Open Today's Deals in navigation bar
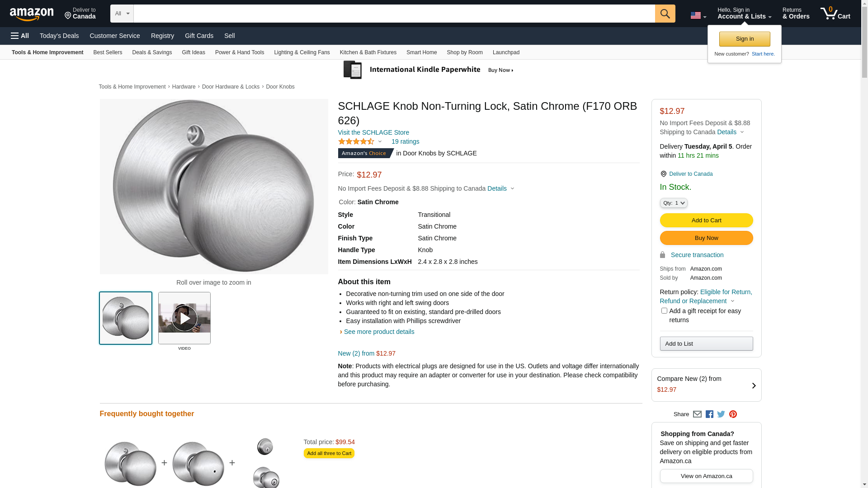 [x=59, y=36]
